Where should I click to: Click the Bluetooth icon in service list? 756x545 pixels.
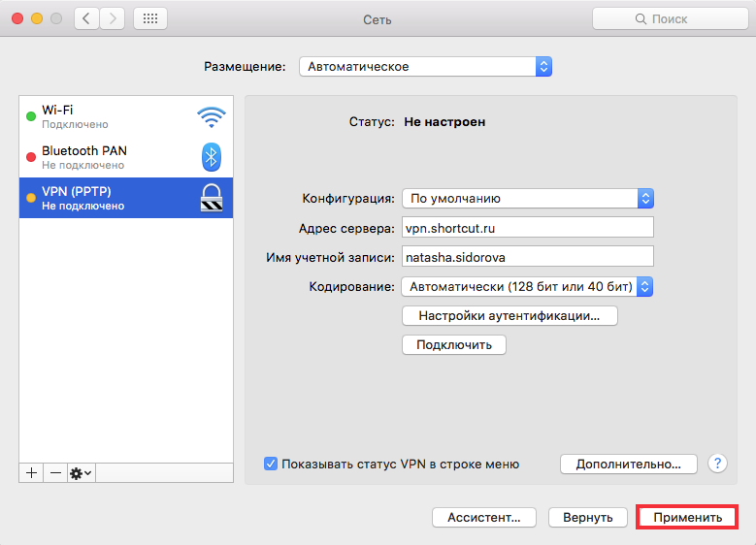[212, 157]
